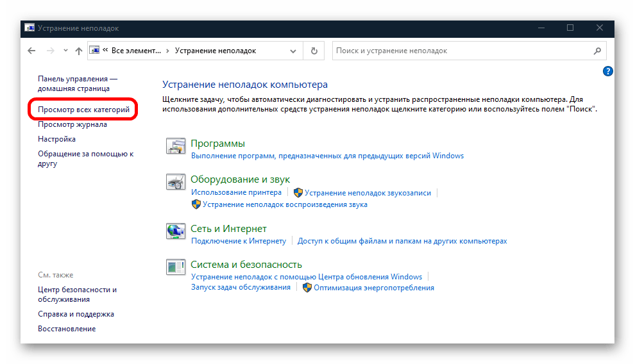Click the Сеть и Интернет globe icon
Screen dimensions: 635x364
pyautogui.click(x=176, y=231)
